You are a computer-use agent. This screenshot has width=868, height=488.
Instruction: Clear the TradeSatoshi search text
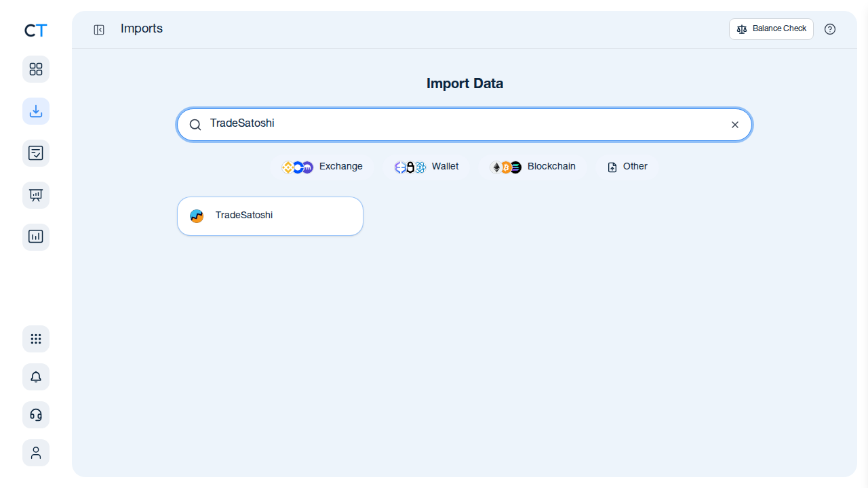pos(735,125)
